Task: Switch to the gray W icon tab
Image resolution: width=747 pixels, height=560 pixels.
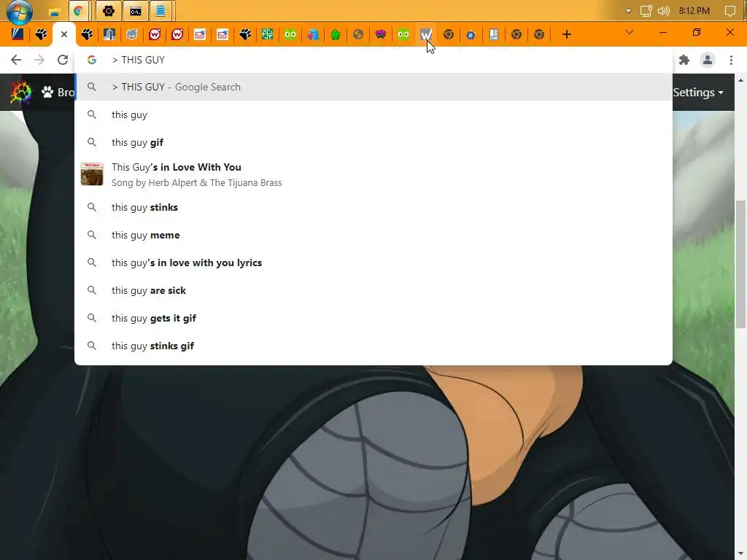Action: [x=426, y=34]
